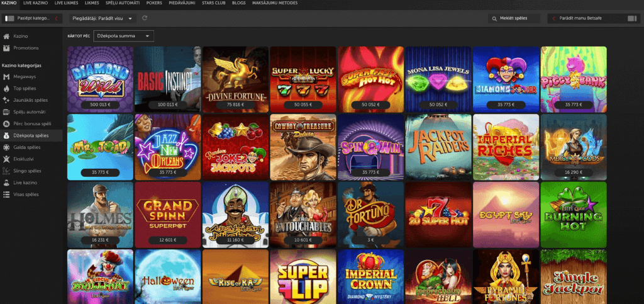Open the 20 Super Hot game thumbnail
This screenshot has height=304, width=644.
(438, 215)
